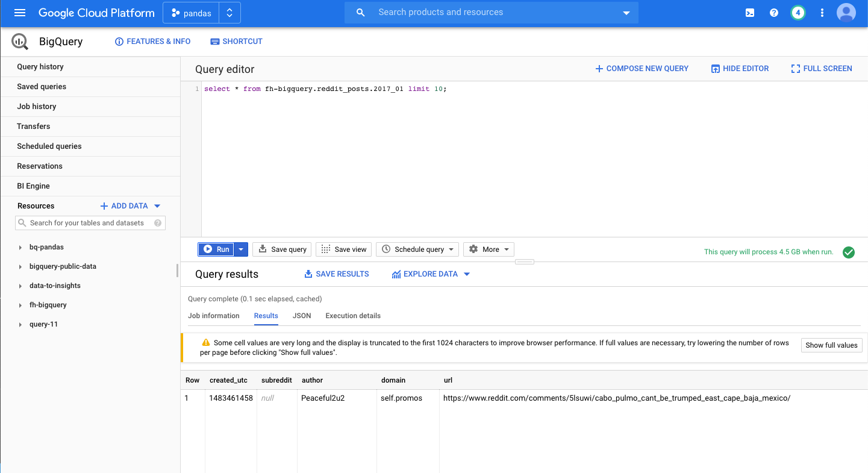Click project switcher up-down arrows

coord(229,13)
